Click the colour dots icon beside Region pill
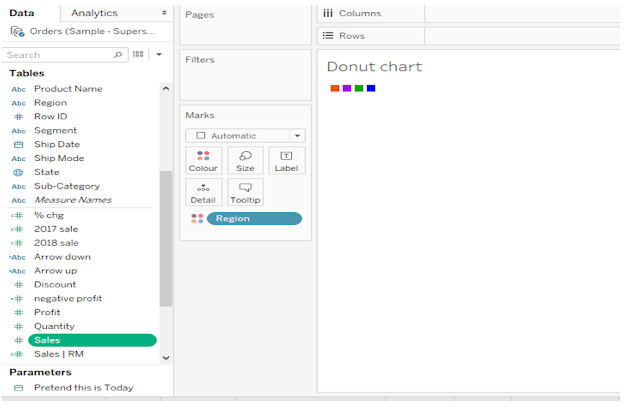The height and width of the screenshot is (411, 628). (197, 218)
